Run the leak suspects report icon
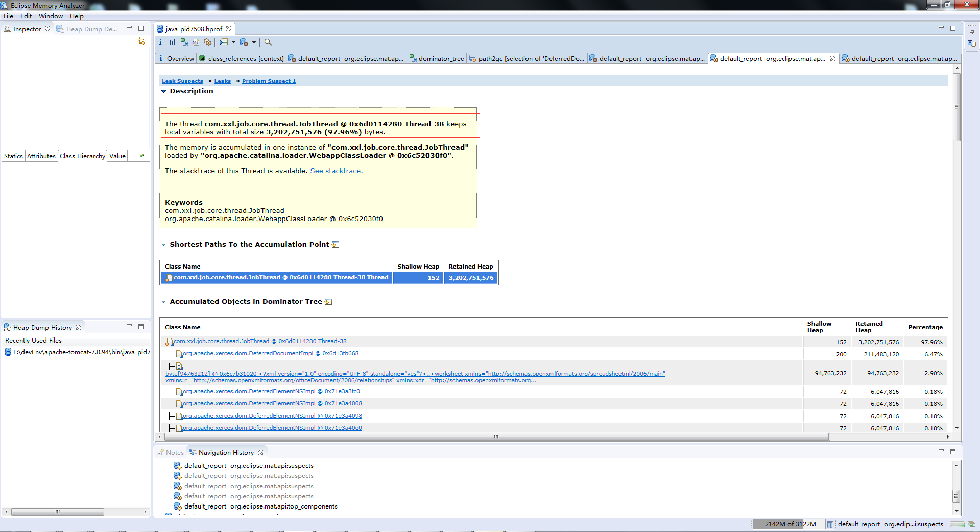The image size is (980, 532). [225, 42]
